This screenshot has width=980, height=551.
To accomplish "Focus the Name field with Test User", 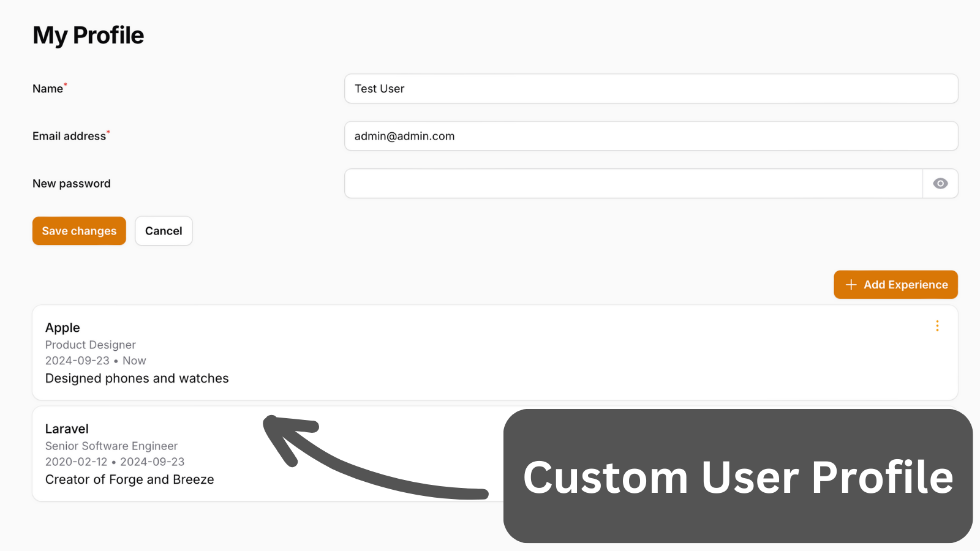I will point(651,89).
